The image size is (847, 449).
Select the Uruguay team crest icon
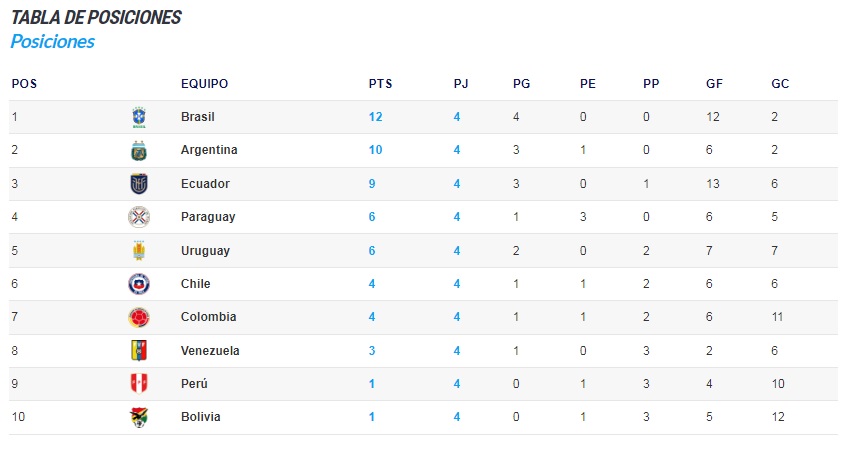pyautogui.click(x=139, y=251)
